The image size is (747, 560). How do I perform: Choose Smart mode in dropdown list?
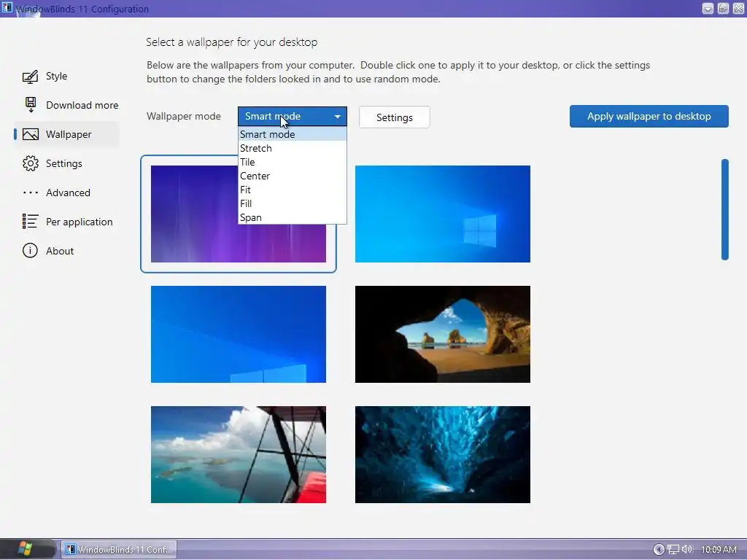292,134
